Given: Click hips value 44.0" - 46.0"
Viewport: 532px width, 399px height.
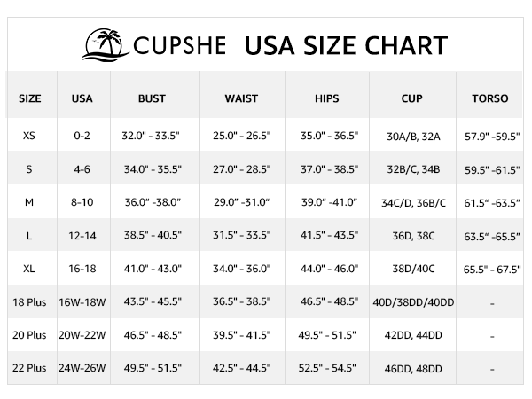Looking at the screenshot, I should (x=329, y=269).
